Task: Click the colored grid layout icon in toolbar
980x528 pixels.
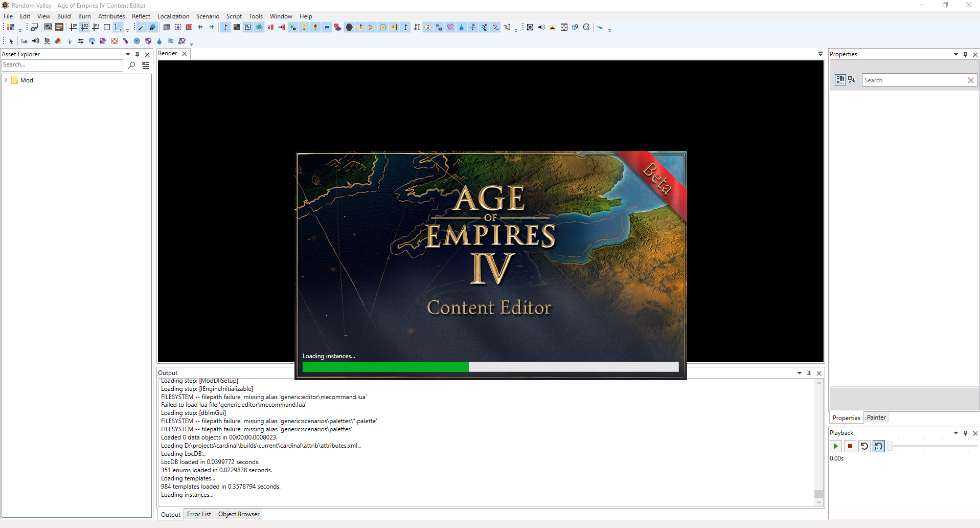Action: [x=11, y=28]
